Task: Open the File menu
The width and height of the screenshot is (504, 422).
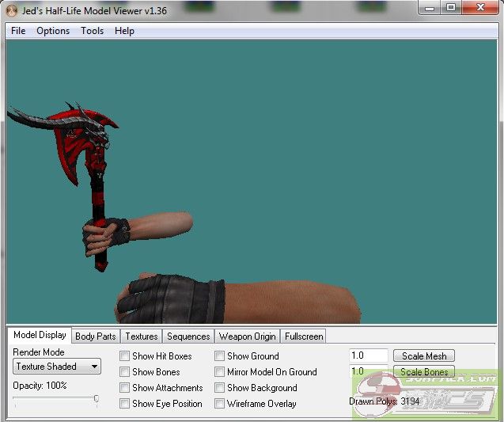Action: click(x=18, y=31)
